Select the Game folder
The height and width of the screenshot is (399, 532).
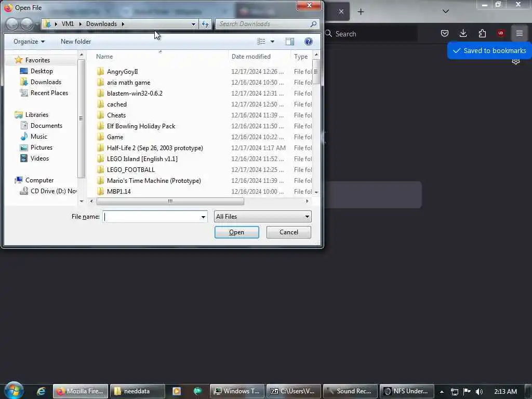click(115, 137)
